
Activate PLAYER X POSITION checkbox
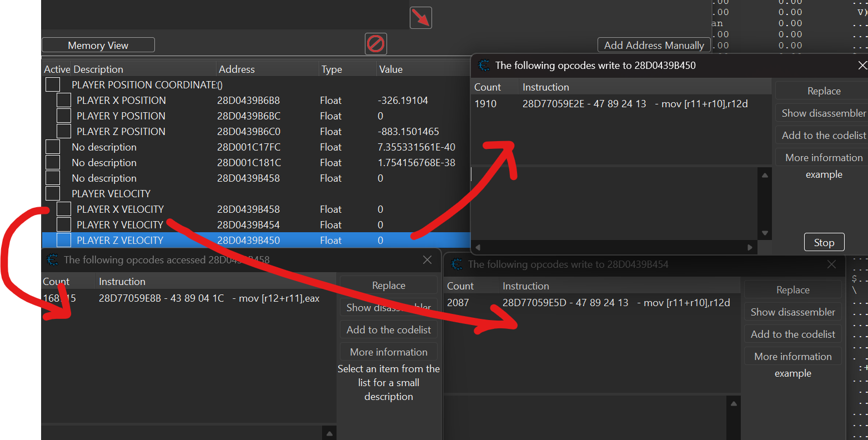64,100
